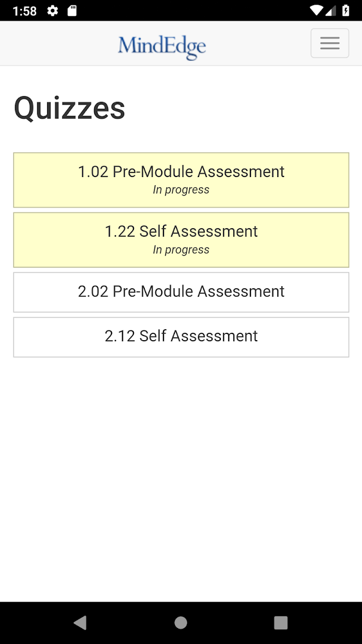
Task: Tap the 1:58 clock in status bar
Action: coord(24,11)
